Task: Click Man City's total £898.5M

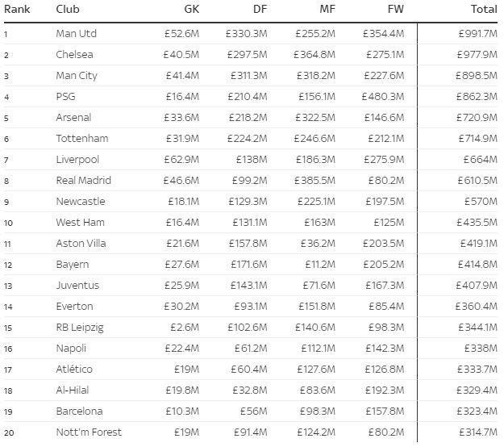Action: [477, 76]
